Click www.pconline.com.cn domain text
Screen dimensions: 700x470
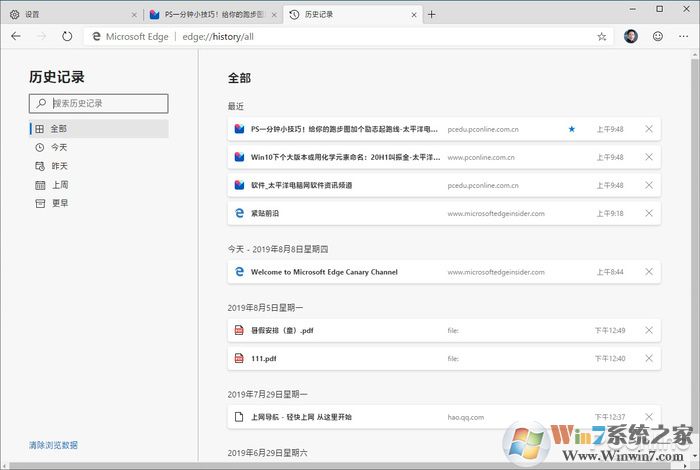pos(481,158)
